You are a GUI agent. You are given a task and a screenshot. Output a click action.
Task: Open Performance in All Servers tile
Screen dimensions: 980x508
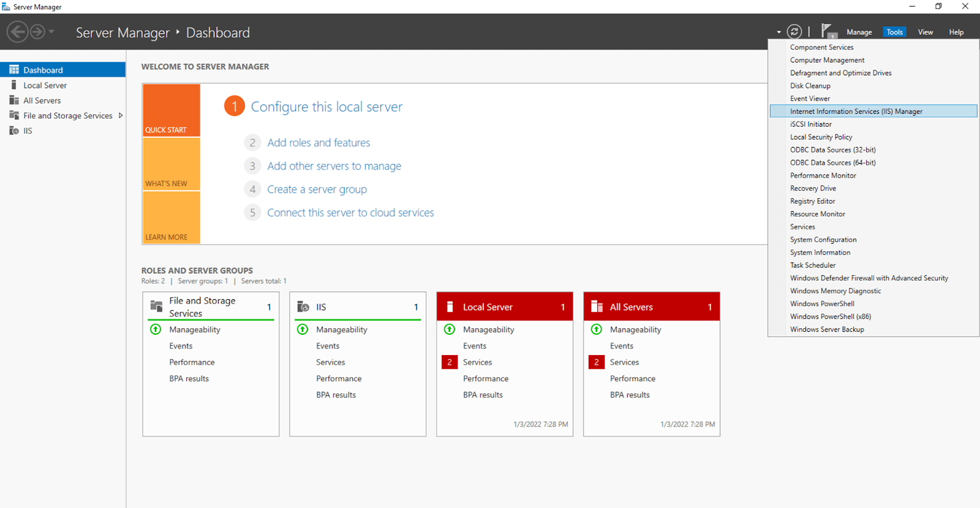tap(633, 379)
